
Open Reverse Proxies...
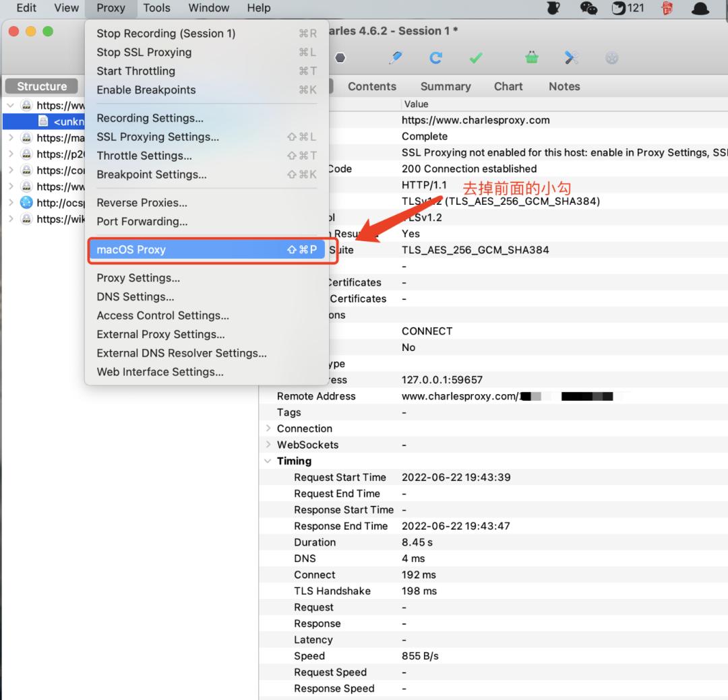point(207,203)
